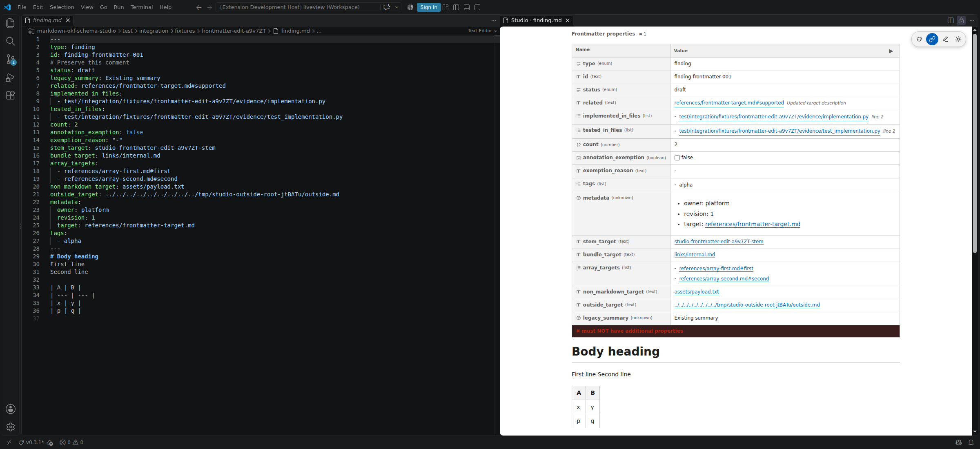Image resolution: width=980 pixels, height=449 pixels.
Task: Open Customize Layout in title bar
Action: point(445,7)
